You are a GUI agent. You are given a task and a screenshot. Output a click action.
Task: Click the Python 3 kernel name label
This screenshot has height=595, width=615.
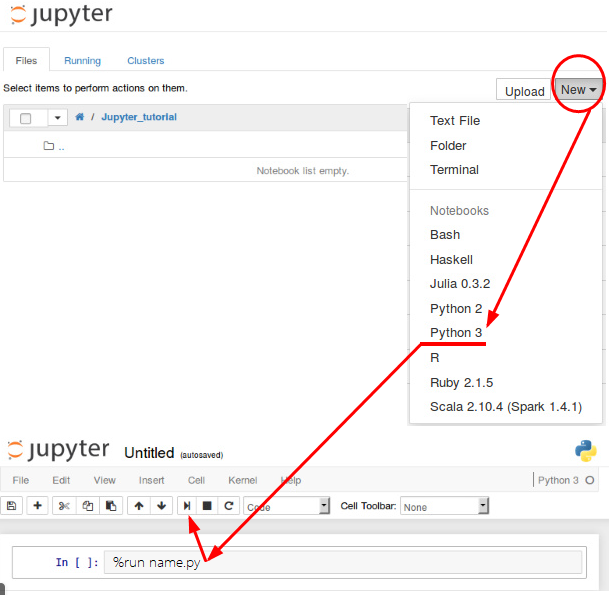point(558,480)
